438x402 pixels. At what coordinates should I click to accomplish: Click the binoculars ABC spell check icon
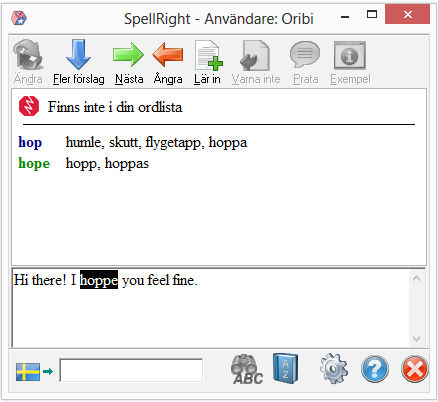[x=247, y=369]
